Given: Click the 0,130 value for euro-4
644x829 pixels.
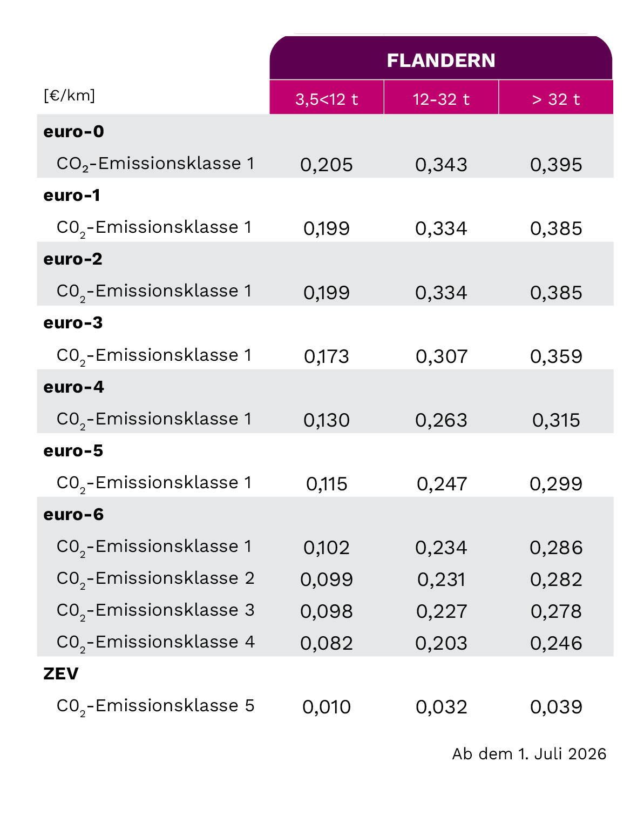Looking at the screenshot, I should 327,420.
